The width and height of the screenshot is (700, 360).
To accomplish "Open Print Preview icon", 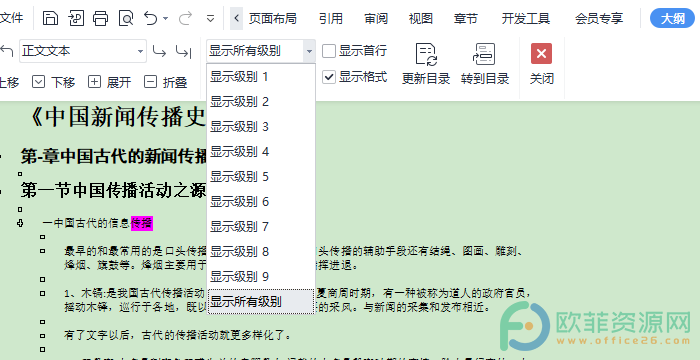I will point(126,18).
